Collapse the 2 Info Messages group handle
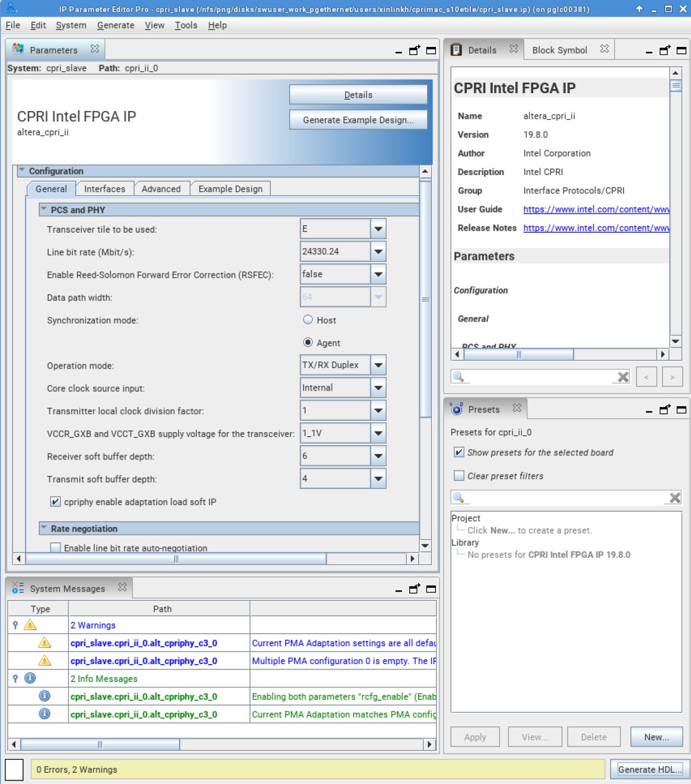The width and height of the screenshot is (691, 784). 15,678
